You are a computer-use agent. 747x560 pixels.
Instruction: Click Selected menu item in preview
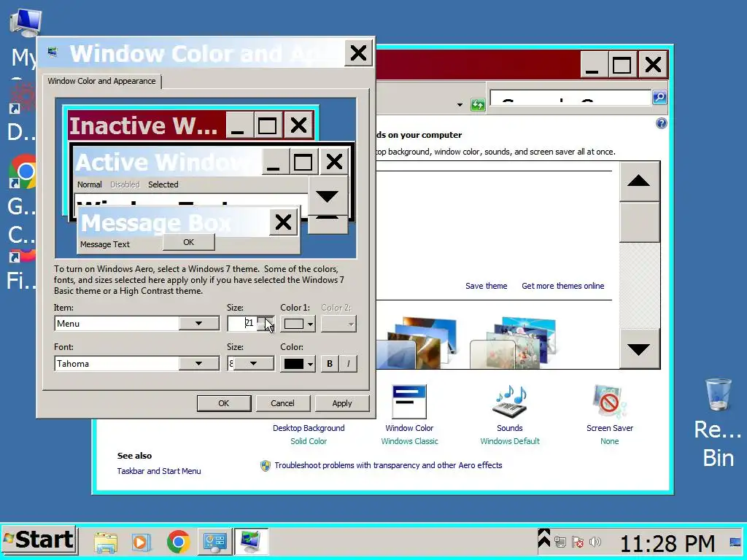pyautogui.click(x=163, y=184)
